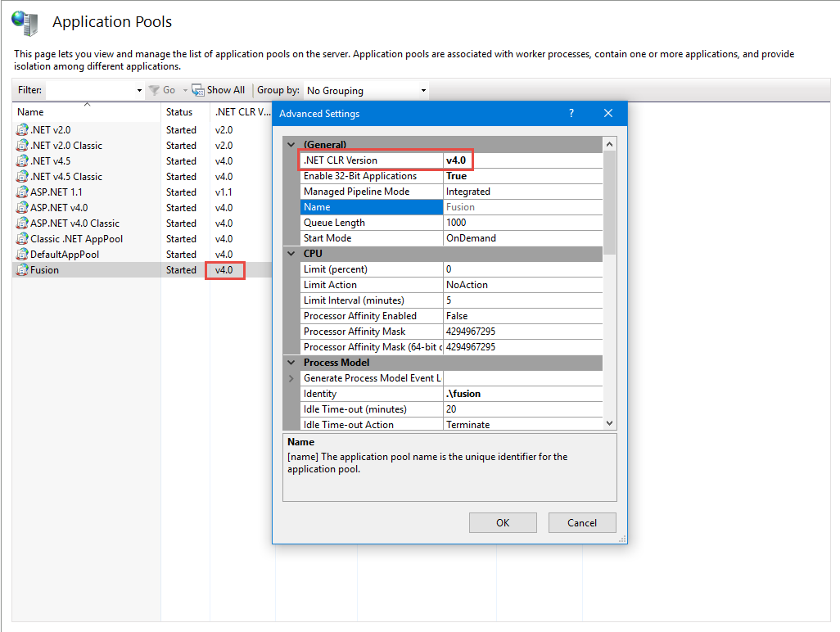
Task: Click the .NET v4.5 app pool icon
Action: click(22, 160)
